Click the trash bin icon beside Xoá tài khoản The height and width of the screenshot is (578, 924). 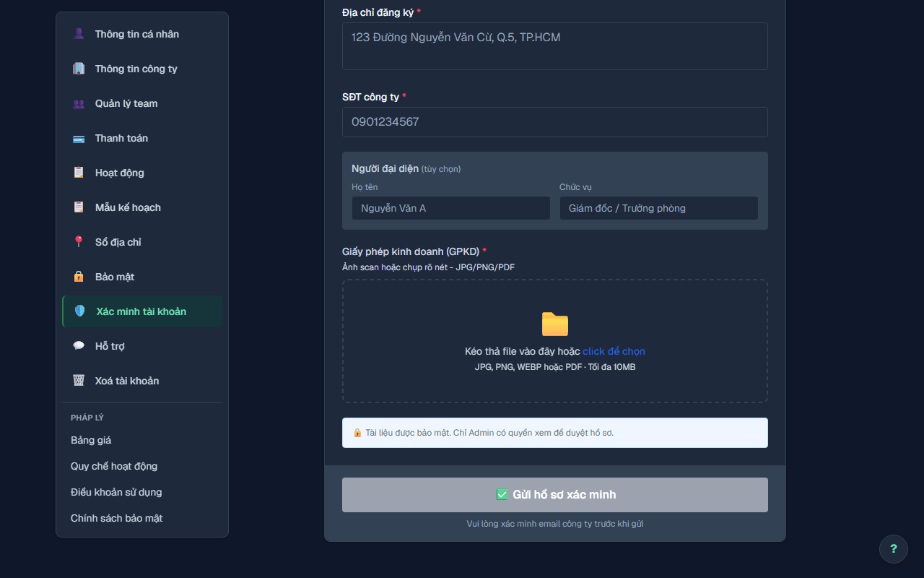79,381
